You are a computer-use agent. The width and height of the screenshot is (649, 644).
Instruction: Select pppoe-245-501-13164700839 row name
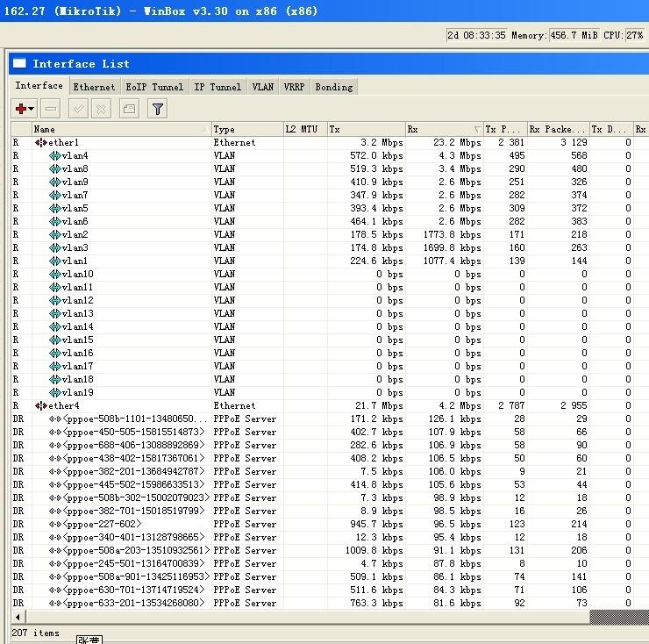click(133, 563)
